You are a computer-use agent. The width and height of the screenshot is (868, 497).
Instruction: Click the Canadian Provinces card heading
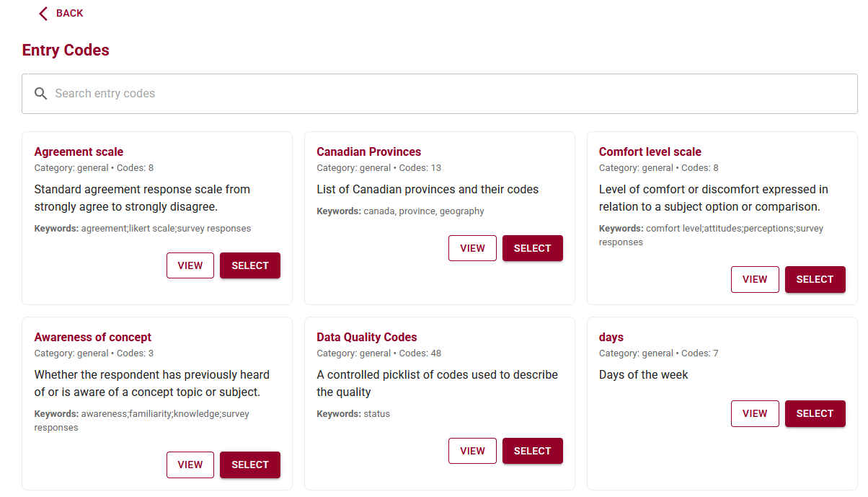368,152
